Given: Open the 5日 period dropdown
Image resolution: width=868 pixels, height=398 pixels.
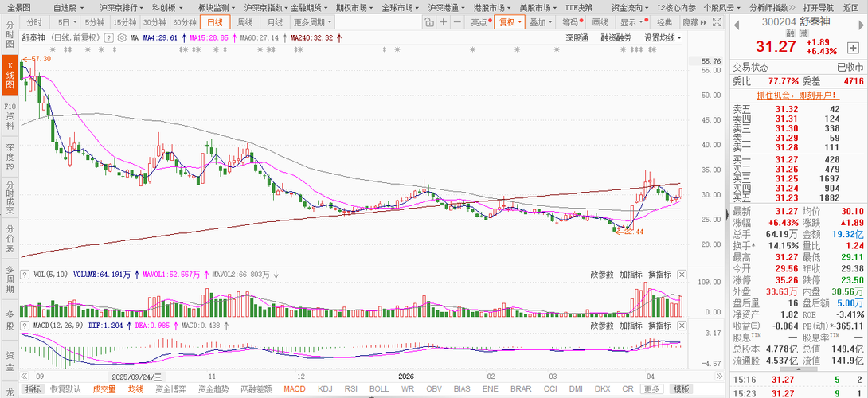Looking at the screenshot, I should tap(67, 23).
